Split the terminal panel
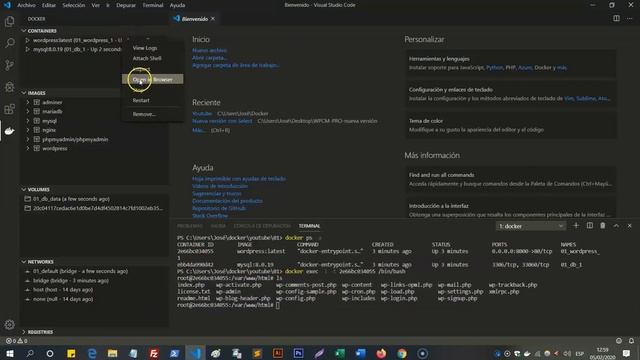This screenshot has height=360, width=640. tap(590, 225)
